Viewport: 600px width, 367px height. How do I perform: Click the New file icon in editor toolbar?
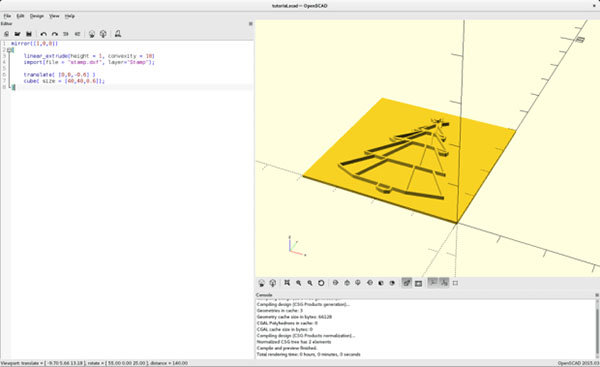pos(7,34)
